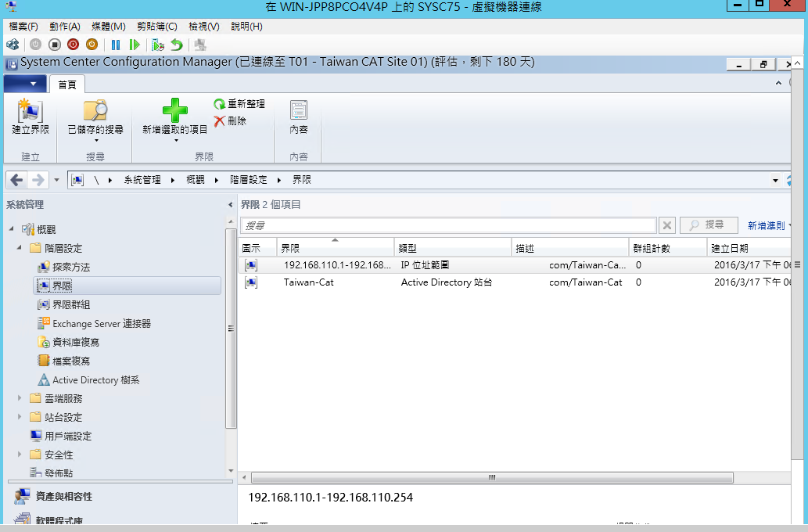This screenshot has width=808, height=532.
Task: Select the 首頁 ribbon tab
Action: coord(67,84)
